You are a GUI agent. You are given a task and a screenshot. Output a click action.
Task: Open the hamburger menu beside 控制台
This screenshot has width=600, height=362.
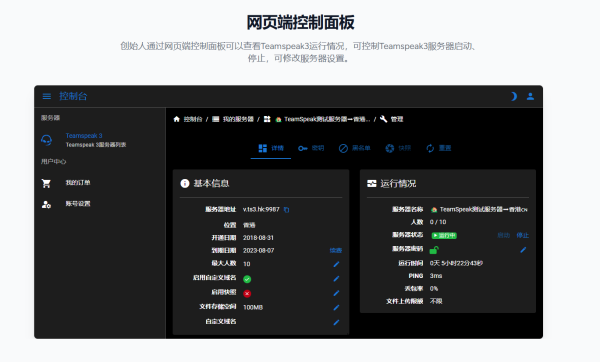coord(47,96)
